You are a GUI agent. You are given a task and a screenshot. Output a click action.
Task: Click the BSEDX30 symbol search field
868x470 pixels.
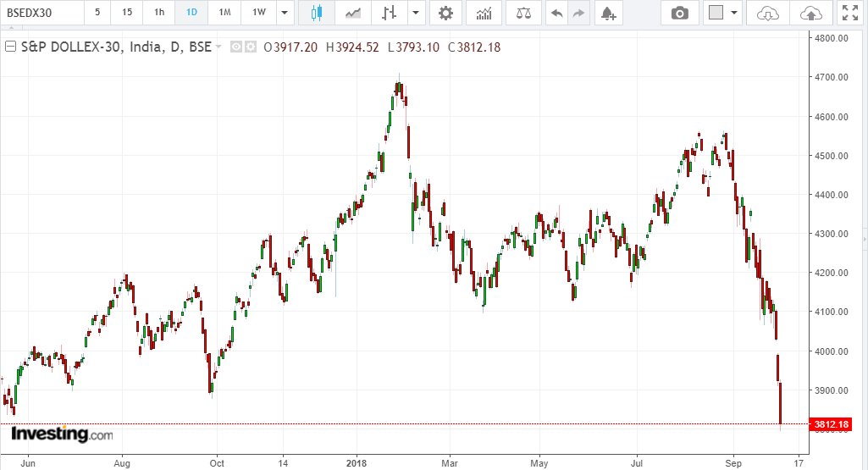42,13
